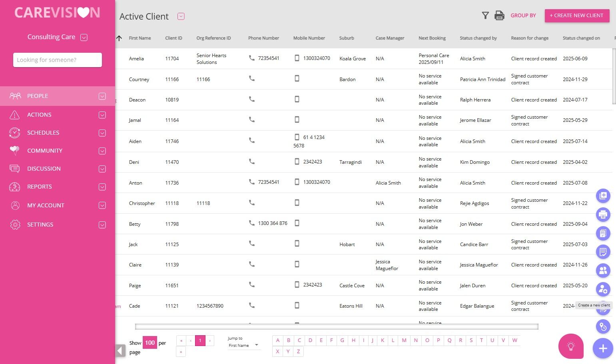Click the floating group people icon
This screenshot has height=364, width=616.
(x=603, y=271)
